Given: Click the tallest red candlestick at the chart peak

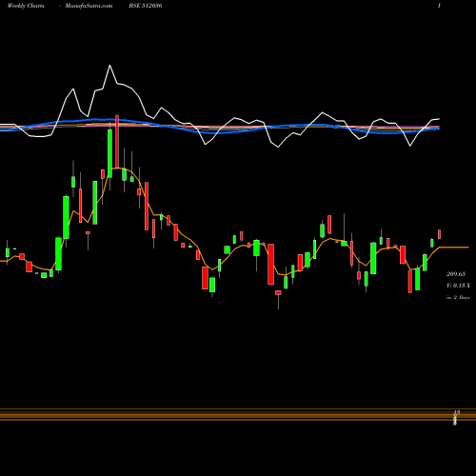Looking at the screenshot, I should (x=117, y=141).
